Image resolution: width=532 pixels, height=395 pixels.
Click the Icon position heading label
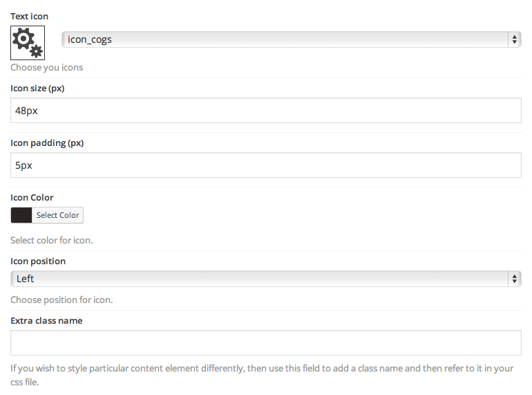pyautogui.click(x=38, y=261)
